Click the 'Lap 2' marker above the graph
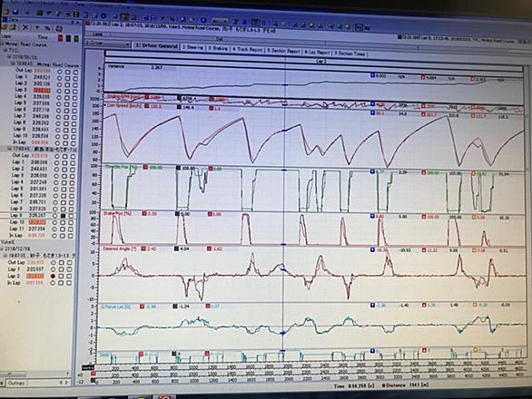The image size is (532, 399). coord(320,62)
